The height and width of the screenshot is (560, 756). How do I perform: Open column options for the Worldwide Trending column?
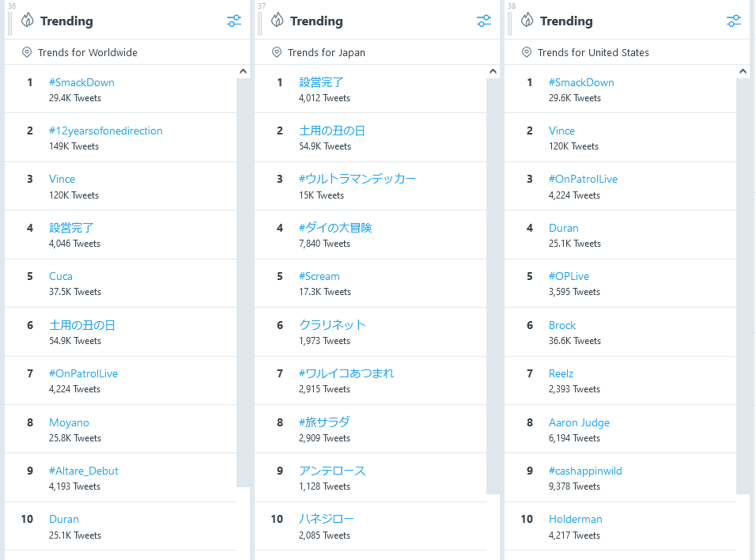[233, 21]
